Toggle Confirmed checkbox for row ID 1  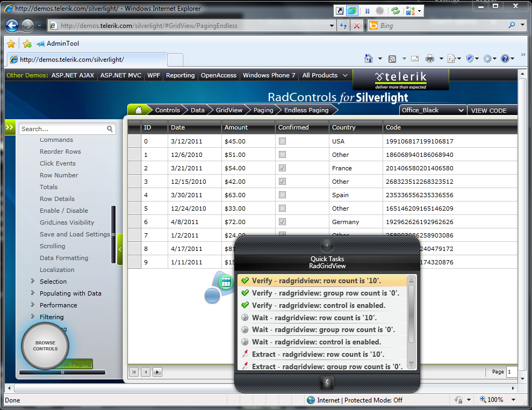[x=282, y=154]
